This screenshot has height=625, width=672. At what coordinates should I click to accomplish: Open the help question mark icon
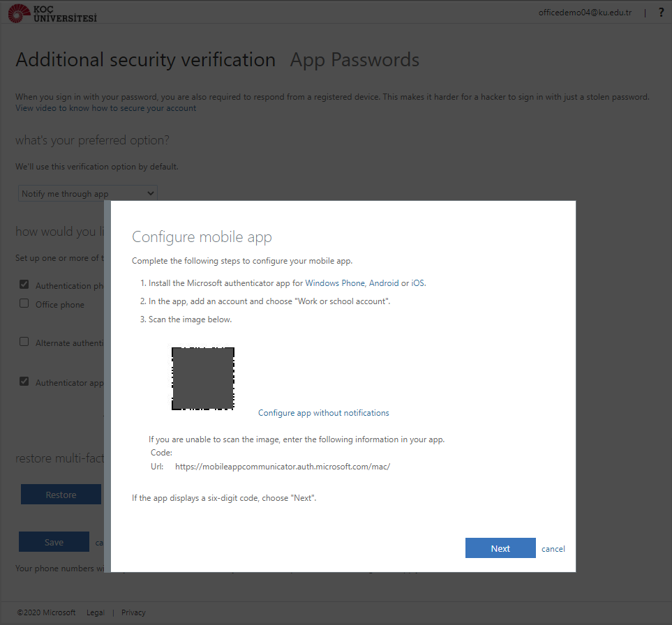661,13
